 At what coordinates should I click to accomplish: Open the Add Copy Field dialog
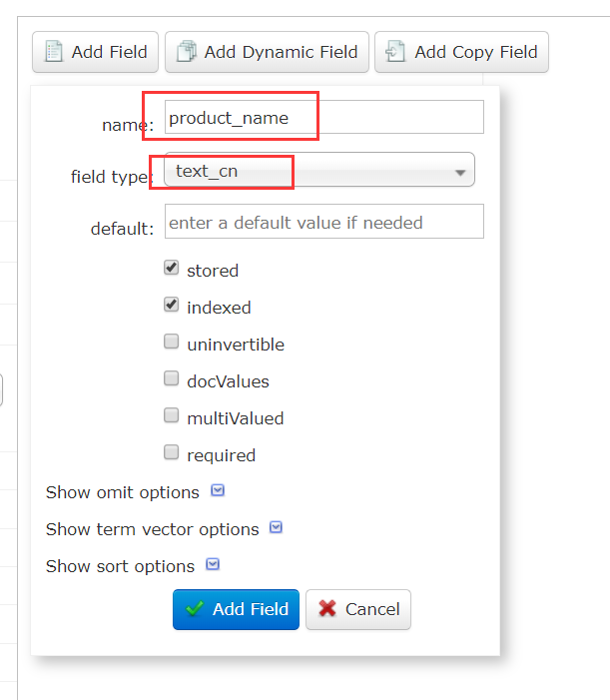(x=461, y=52)
